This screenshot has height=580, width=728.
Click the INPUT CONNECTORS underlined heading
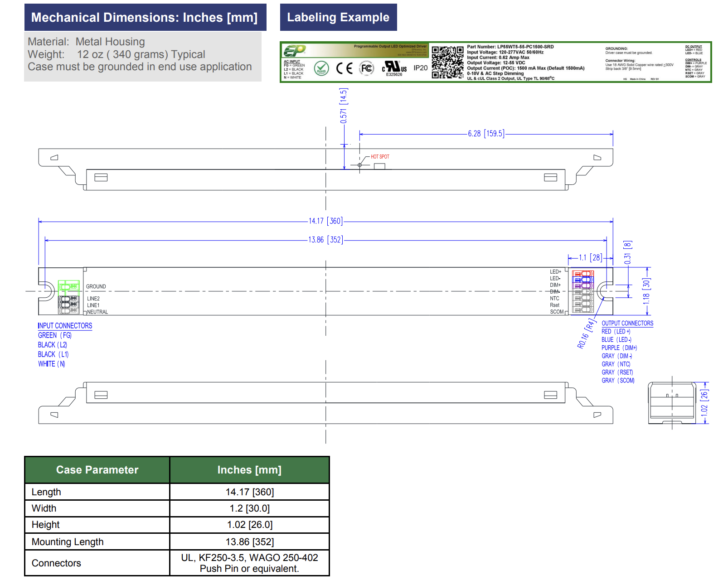65,326
